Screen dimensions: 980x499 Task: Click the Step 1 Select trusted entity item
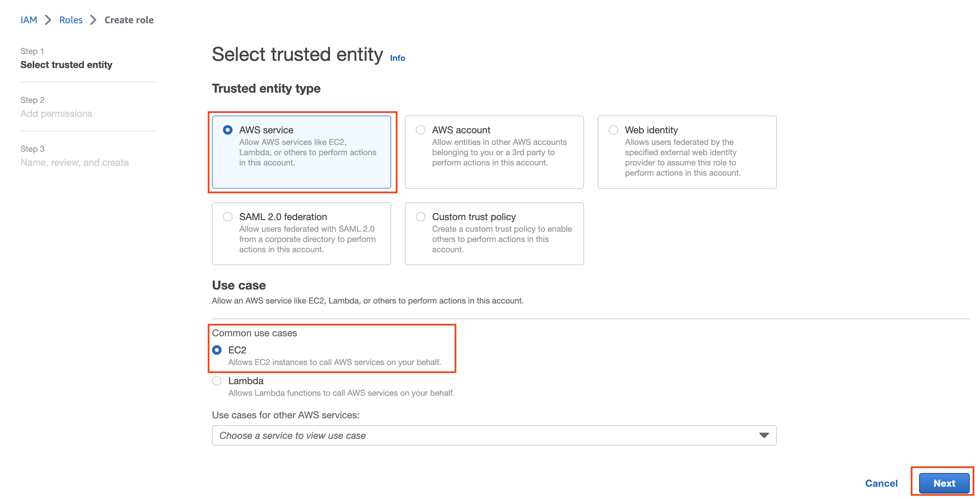(x=66, y=65)
